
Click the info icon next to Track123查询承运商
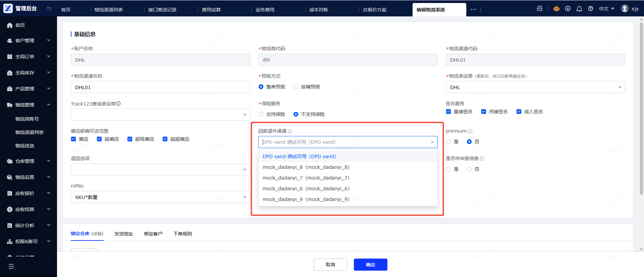(x=118, y=104)
